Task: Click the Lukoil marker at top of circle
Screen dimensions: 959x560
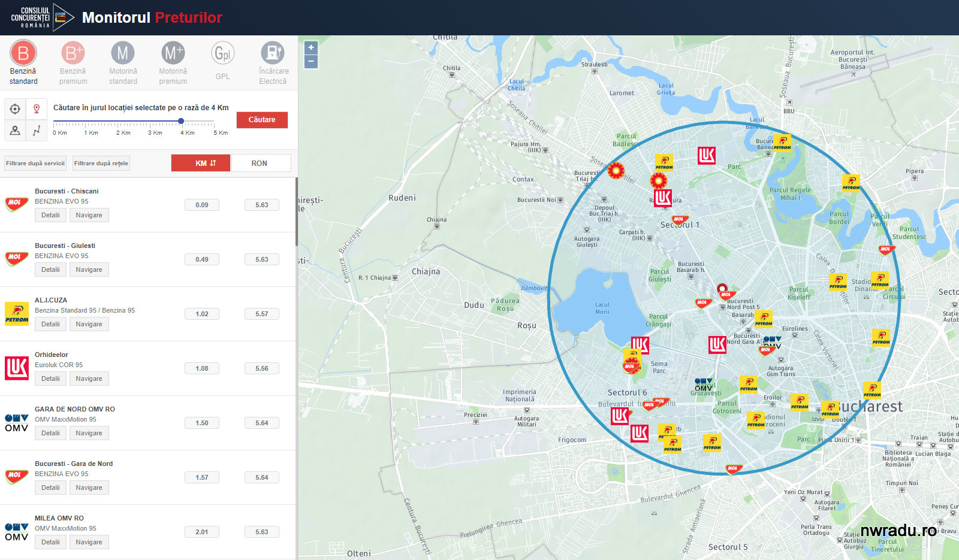Action: 707,155
